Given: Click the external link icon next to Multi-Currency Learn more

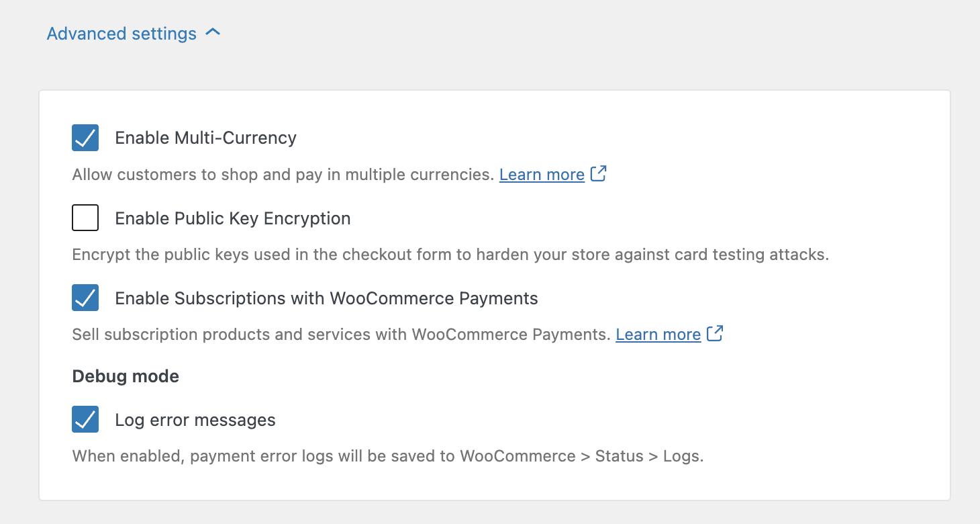Looking at the screenshot, I should pyautogui.click(x=599, y=174).
